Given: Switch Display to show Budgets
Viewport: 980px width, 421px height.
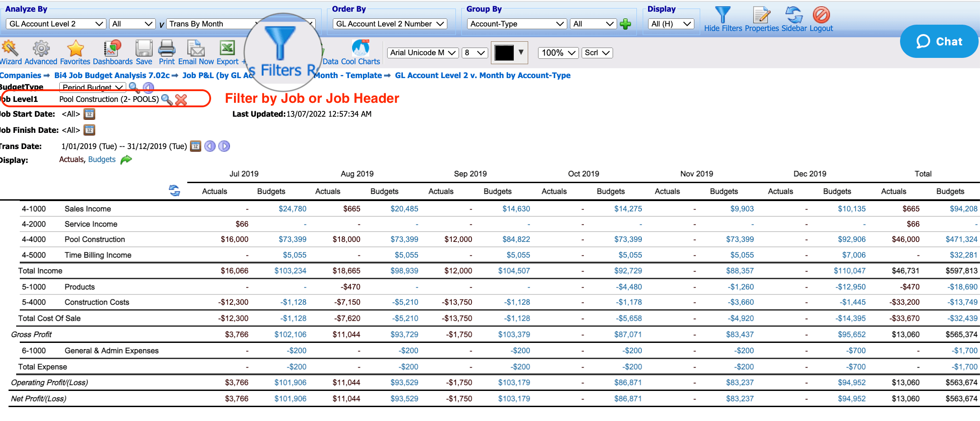Looking at the screenshot, I should [102, 159].
